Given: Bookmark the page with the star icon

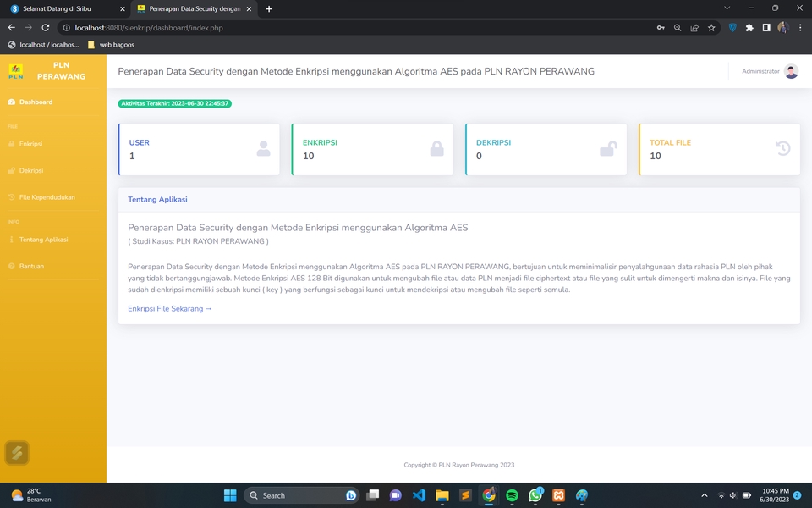Looking at the screenshot, I should point(711,28).
